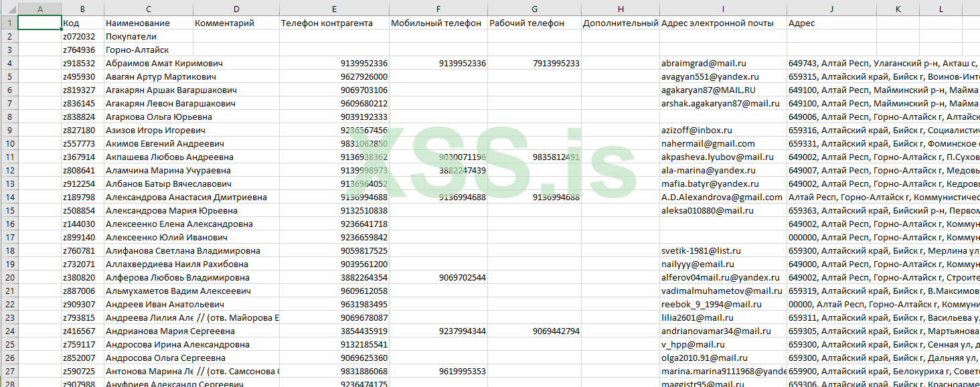Image resolution: width=980 pixels, height=387 pixels.
Task: Select column A header
Action: 39,9
